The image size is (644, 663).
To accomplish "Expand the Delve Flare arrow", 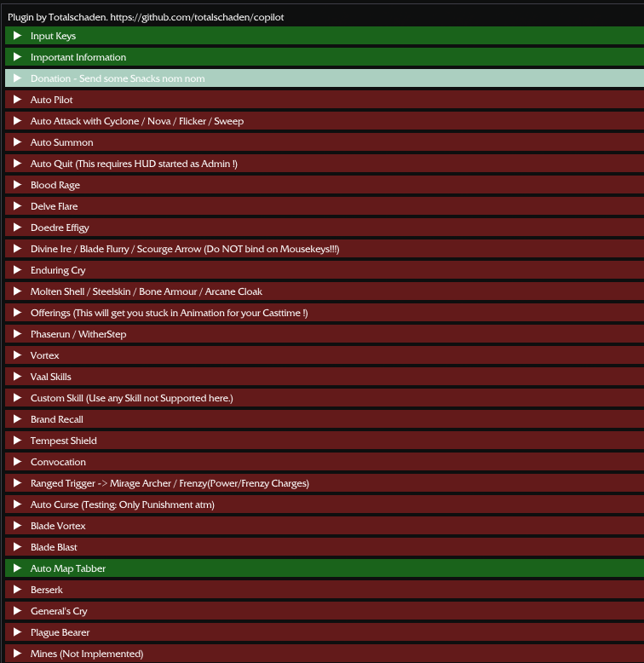I will click(x=17, y=206).
